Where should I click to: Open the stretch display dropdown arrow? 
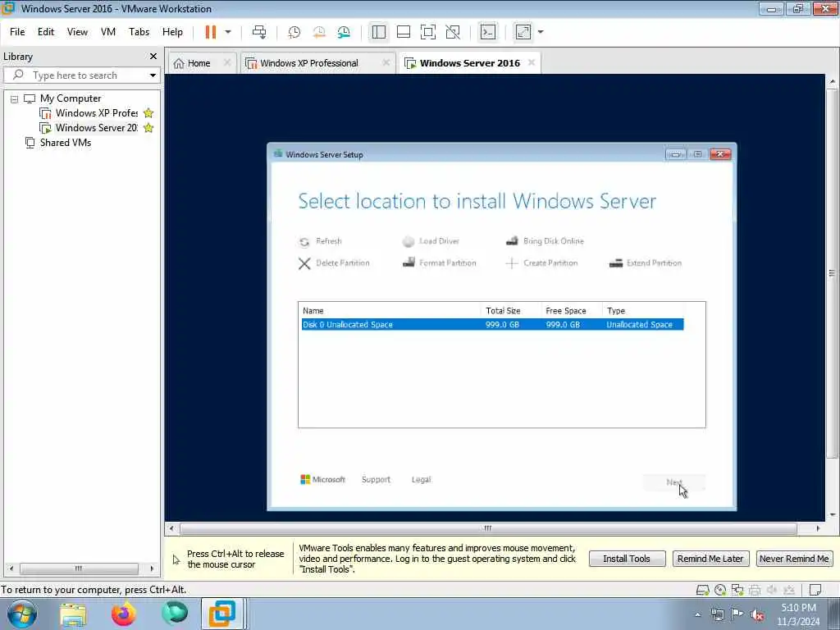coord(541,32)
